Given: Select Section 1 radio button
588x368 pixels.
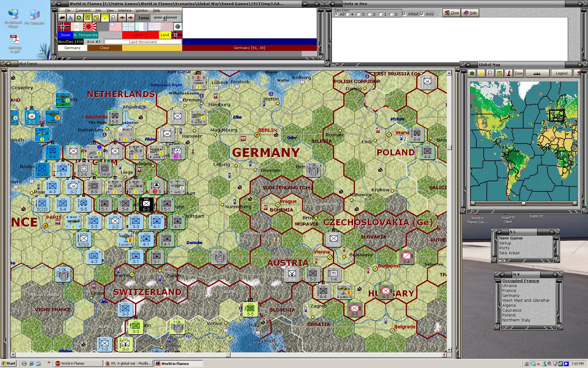Looking at the screenshot, I should [x=381, y=14].
